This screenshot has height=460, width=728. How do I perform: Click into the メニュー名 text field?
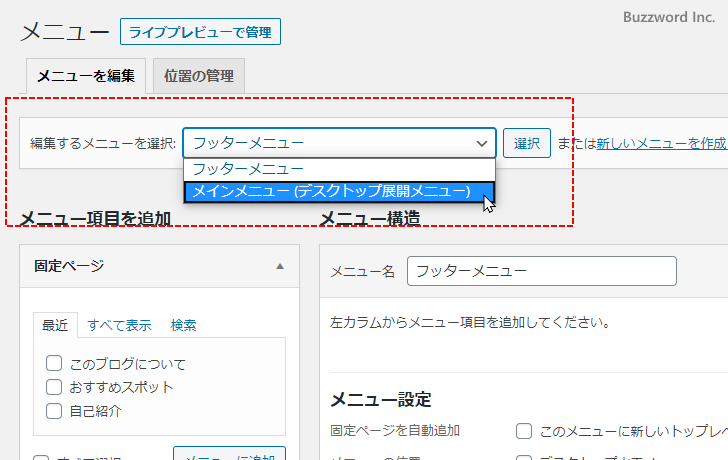(x=541, y=271)
